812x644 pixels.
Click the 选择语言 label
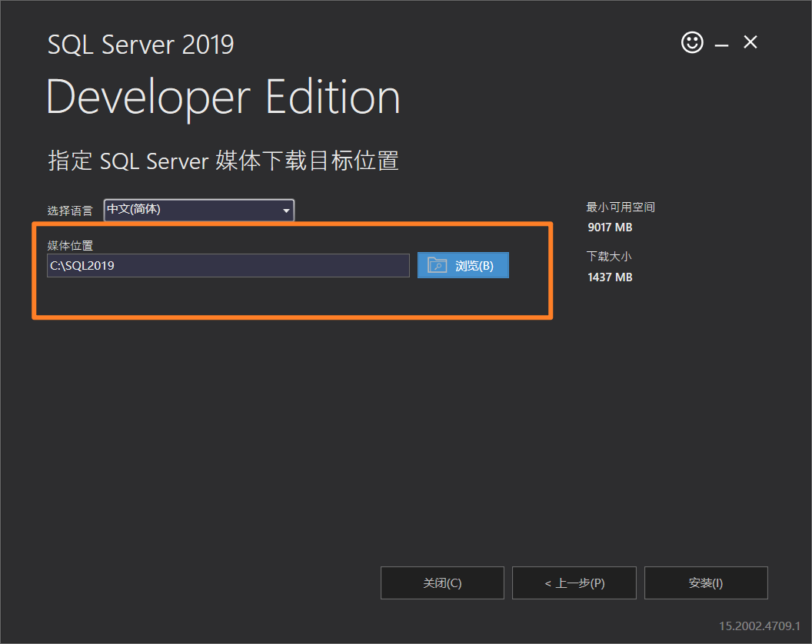click(x=70, y=210)
